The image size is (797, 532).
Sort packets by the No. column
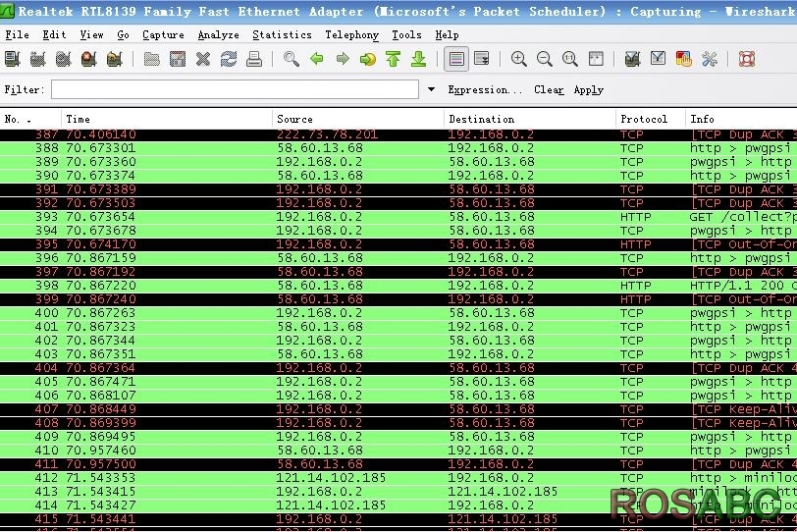click(30, 119)
